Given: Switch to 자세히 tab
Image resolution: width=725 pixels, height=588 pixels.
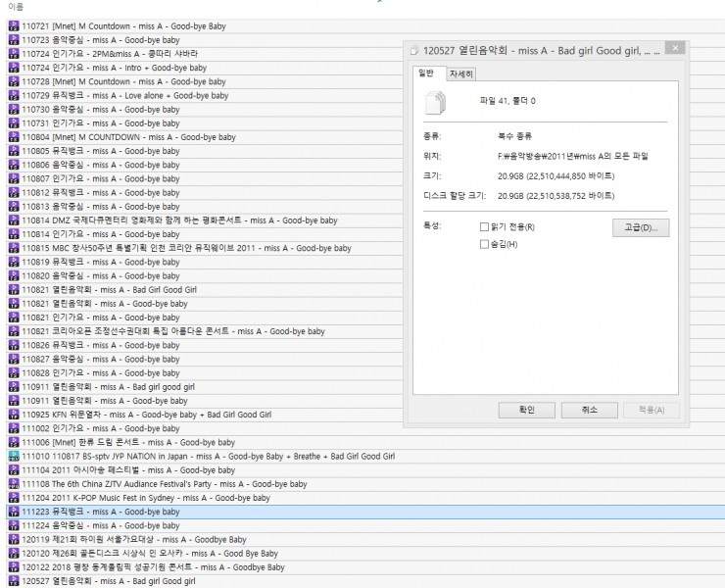Looking at the screenshot, I should pos(461,74).
